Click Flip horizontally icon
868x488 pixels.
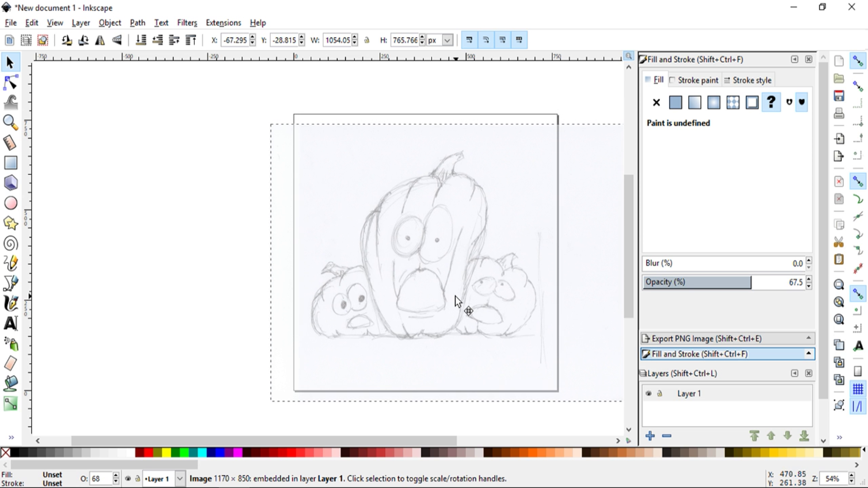pyautogui.click(x=100, y=40)
